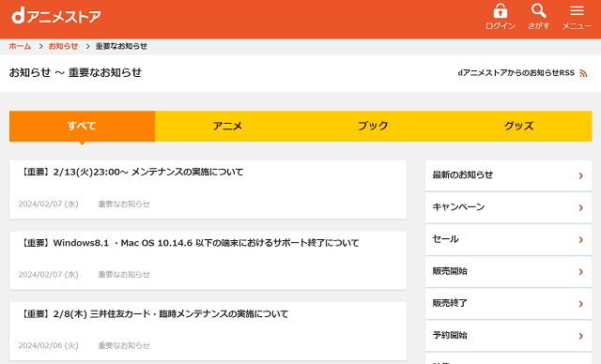
Task: Open Windows8.1・Mac OS サポート終了 notice
Action: tap(208, 260)
